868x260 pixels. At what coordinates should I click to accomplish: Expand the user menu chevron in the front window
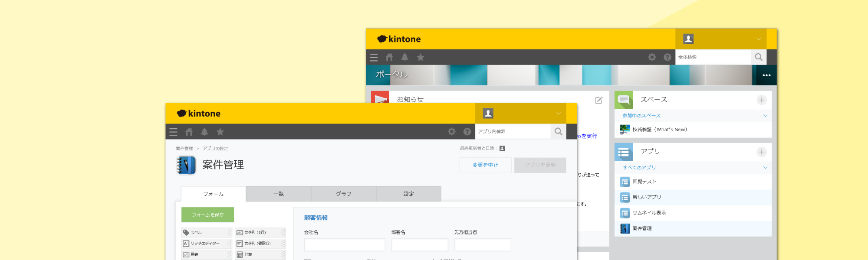coord(559,114)
